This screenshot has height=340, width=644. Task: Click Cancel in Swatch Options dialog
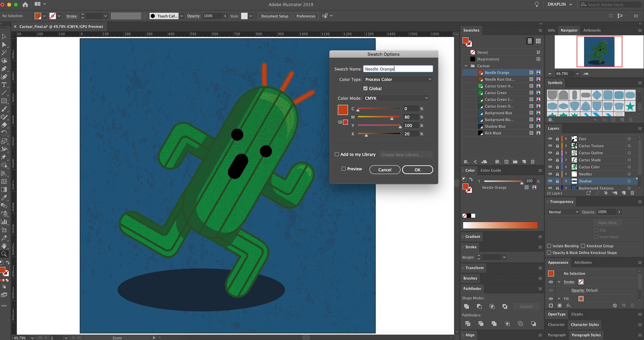coord(384,170)
